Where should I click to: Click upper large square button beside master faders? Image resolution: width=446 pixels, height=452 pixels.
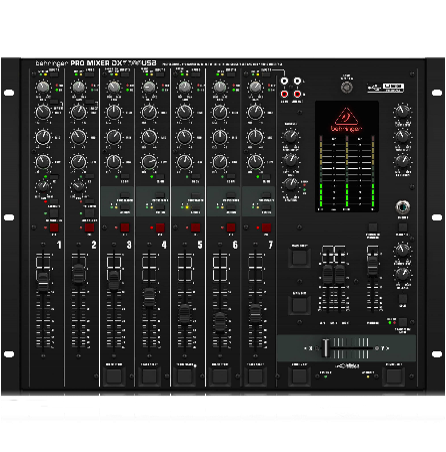coord(299,257)
